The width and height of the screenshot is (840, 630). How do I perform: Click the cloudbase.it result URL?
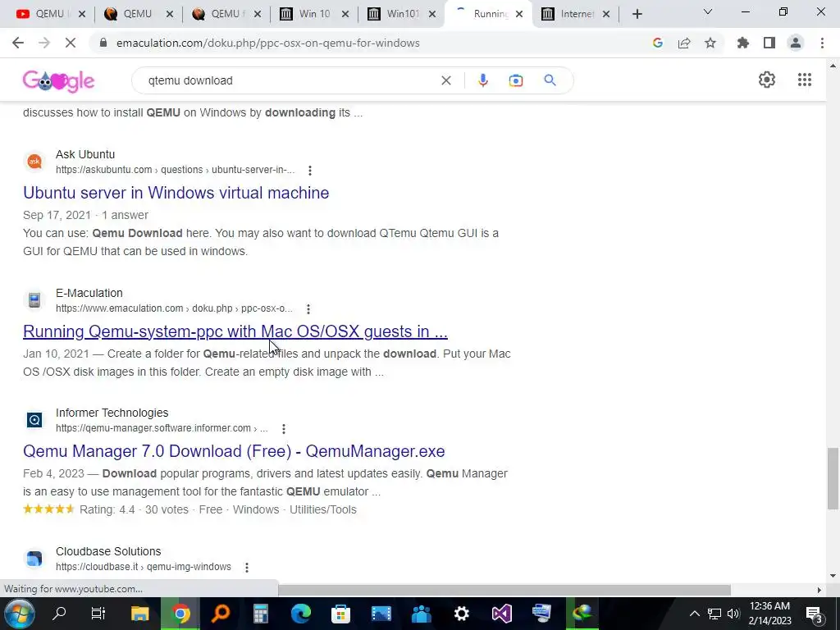(x=144, y=567)
